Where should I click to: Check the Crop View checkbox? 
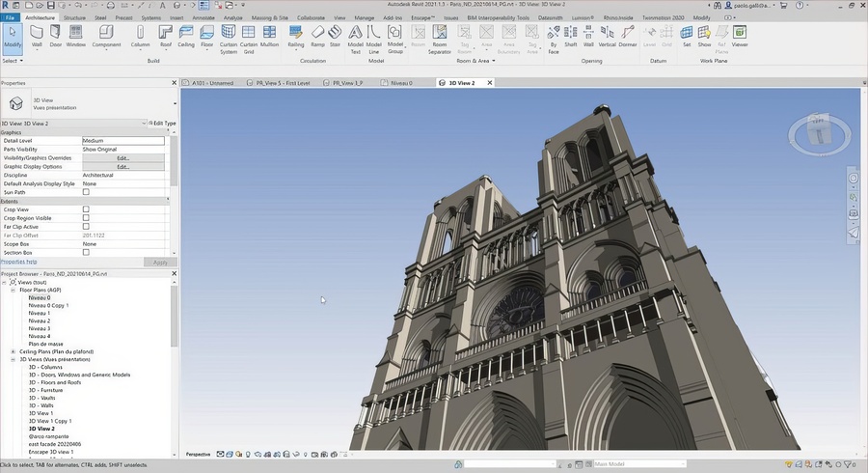[86, 209]
